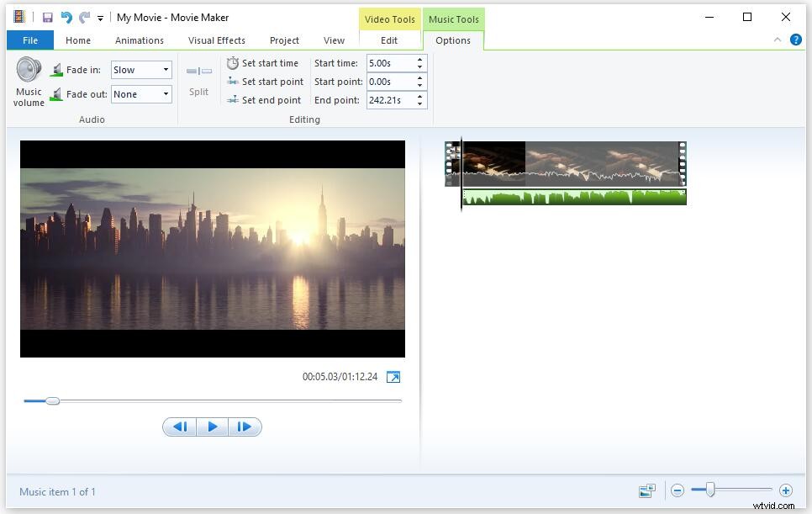The width and height of the screenshot is (812, 514).
Task: Click the Set start point icon
Action: (x=232, y=81)
